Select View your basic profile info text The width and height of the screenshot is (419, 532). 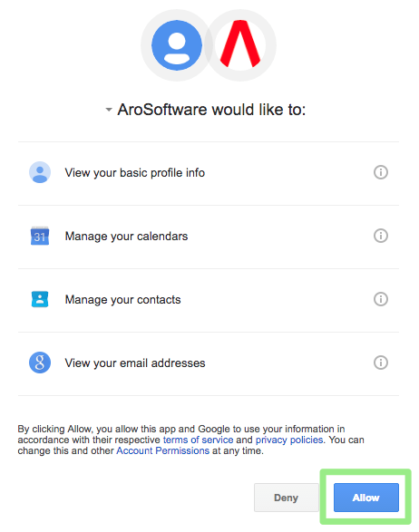[x=135, y=173]
